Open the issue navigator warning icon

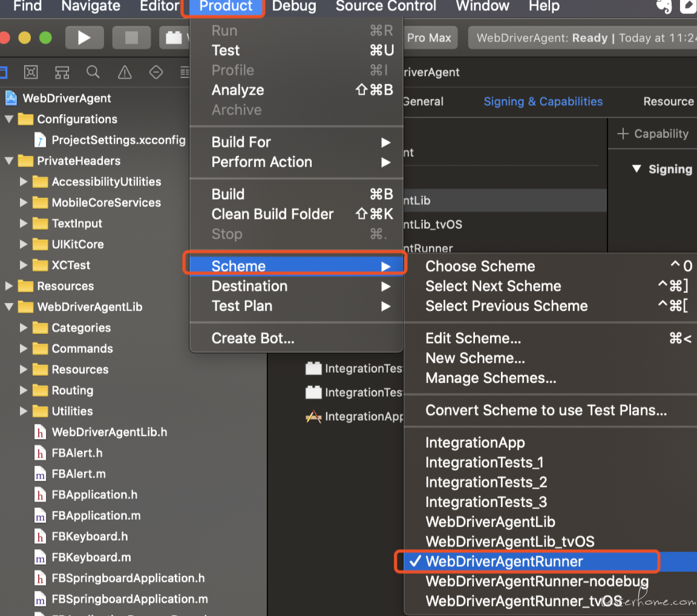[125, 72]
